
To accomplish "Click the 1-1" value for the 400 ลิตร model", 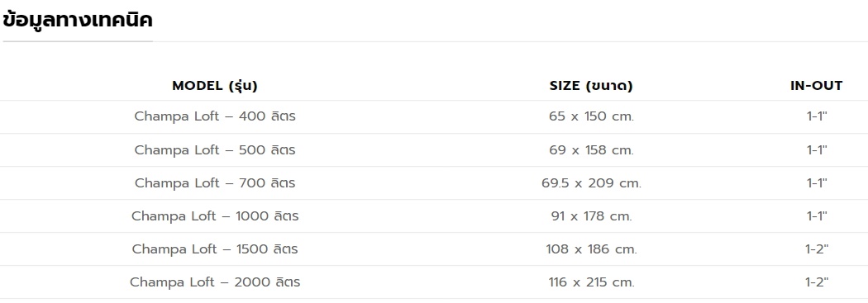I will pyautogui.click(x=817, y=116).
